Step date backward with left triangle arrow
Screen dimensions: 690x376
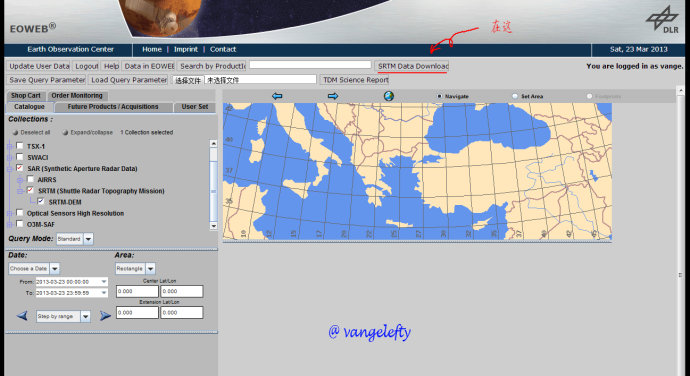[x=22, y=316]
